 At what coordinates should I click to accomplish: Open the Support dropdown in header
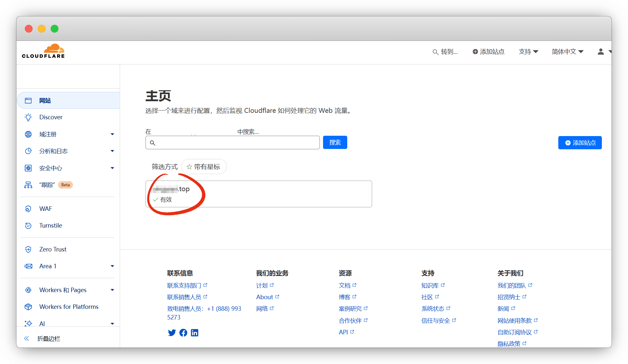pyautogui.click(x=528, y=52)
